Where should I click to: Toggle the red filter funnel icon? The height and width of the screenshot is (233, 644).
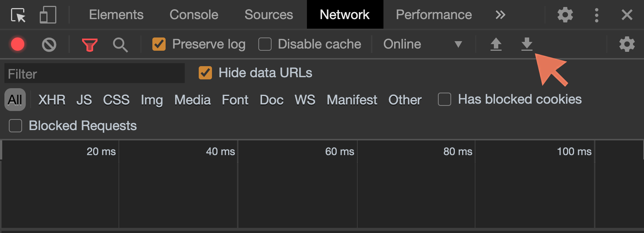click(89, 45)
